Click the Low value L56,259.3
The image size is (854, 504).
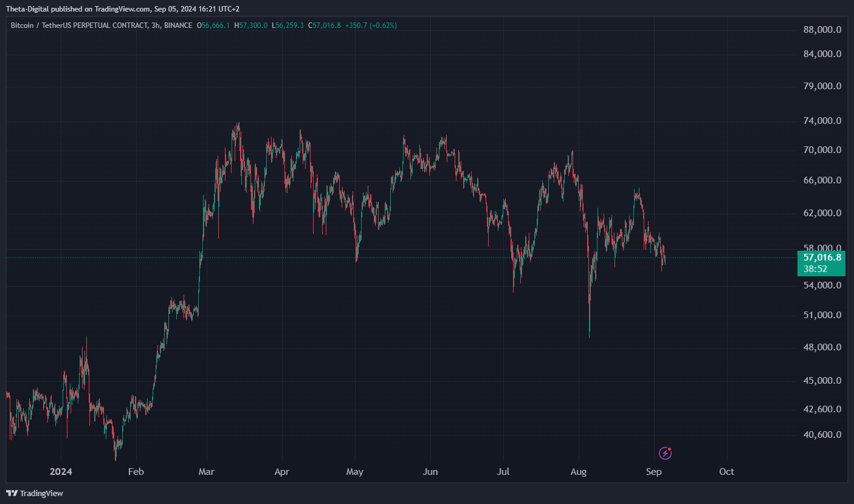pyautogui.click(x=288, y=26)
